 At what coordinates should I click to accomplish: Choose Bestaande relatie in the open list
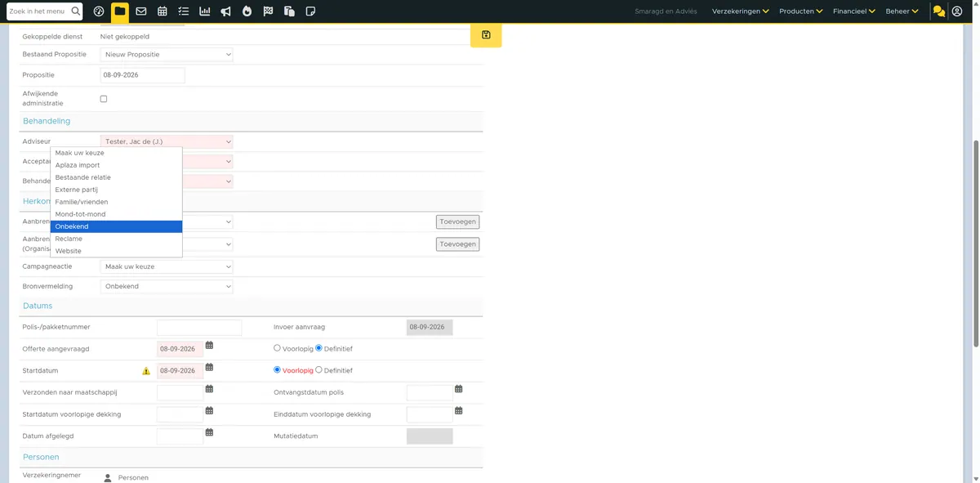coord(116,177)
